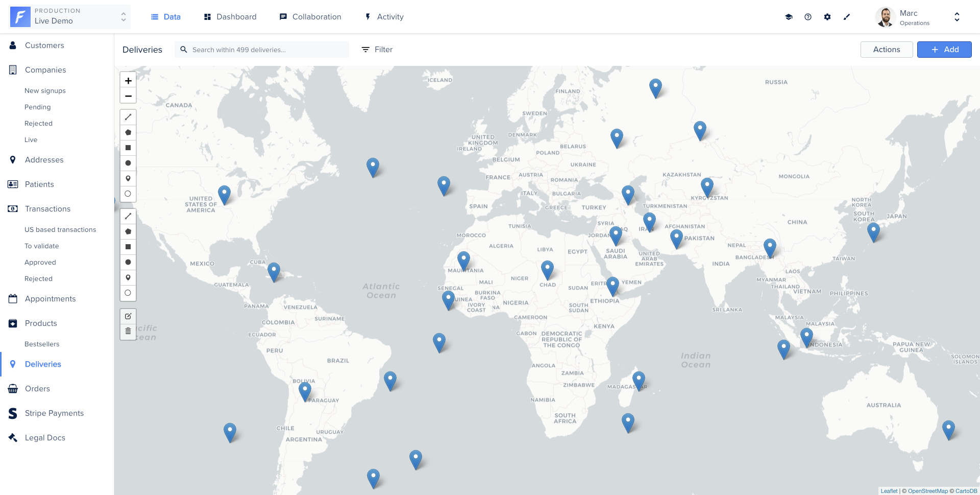The width and height of the screenshot is (980, 495).
Task: Click the edit layers icon on map
Action: pos(128,316)
